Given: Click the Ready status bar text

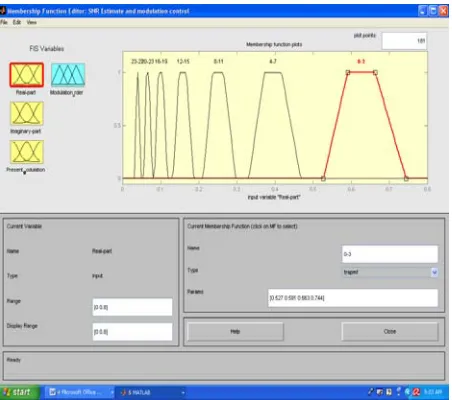Looking at the screenshot, I should [14, 360].
